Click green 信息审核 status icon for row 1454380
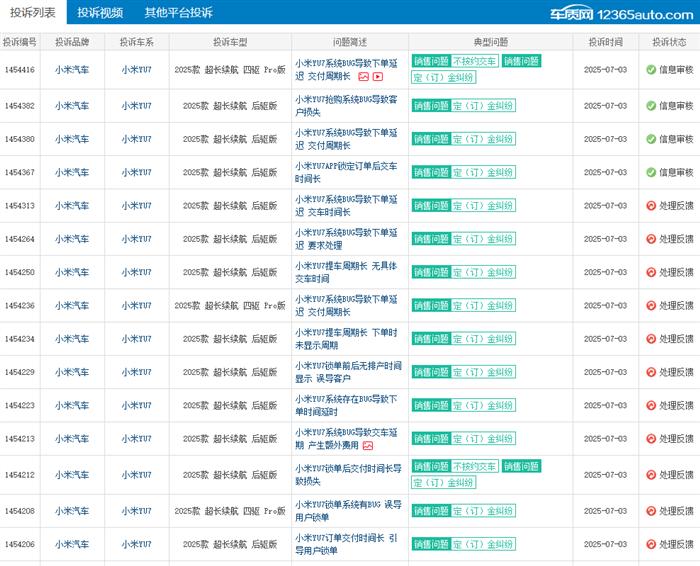 (651, 139)
